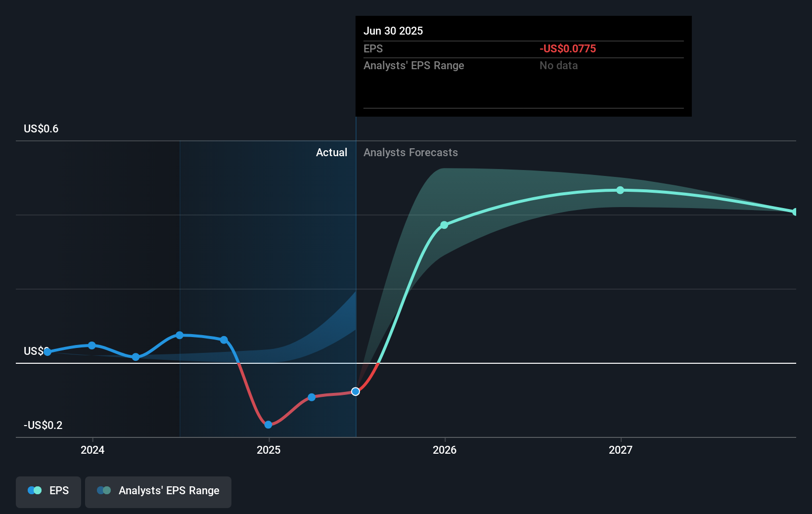Click the Actual section label
812x514 pixels.
point(331,153)
